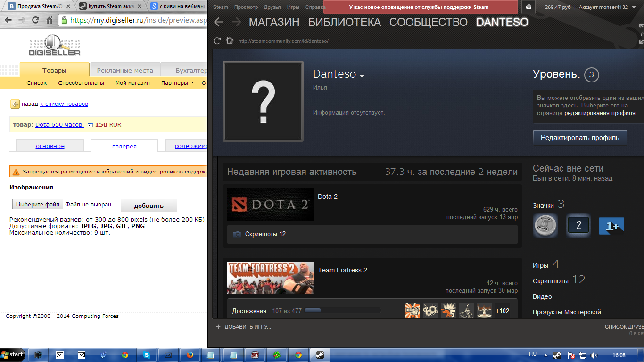Click the 1+ games owned badge

point(611,226)
